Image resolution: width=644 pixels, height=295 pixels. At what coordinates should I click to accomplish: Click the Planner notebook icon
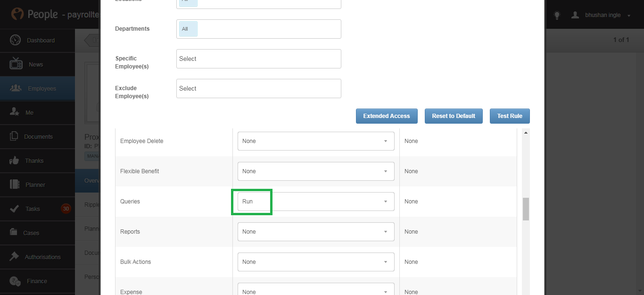[15, 185]
